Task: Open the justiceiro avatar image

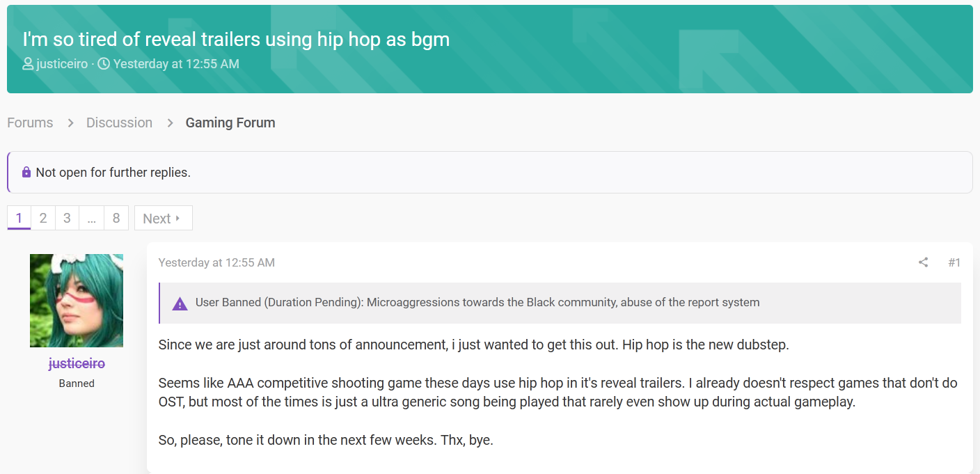Action: pos(77,301)
